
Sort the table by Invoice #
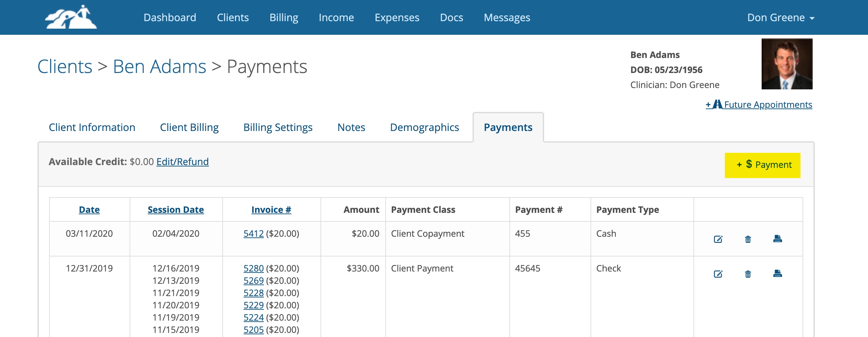pyautogui.click(x=271, y=210)
